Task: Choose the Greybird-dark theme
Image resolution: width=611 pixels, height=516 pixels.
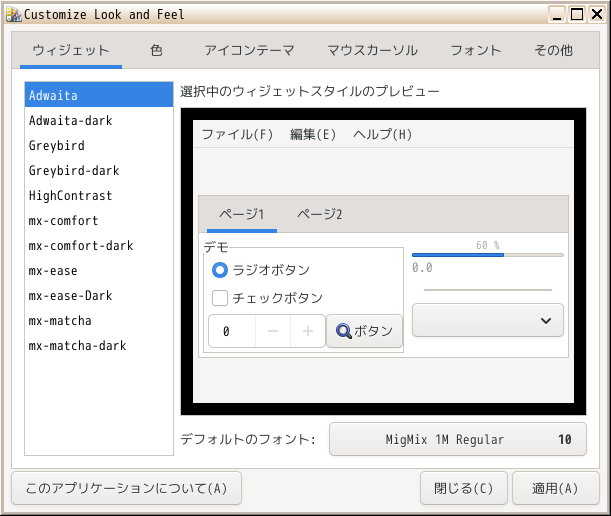Action: pyautogui.click(x=99, y=170)
